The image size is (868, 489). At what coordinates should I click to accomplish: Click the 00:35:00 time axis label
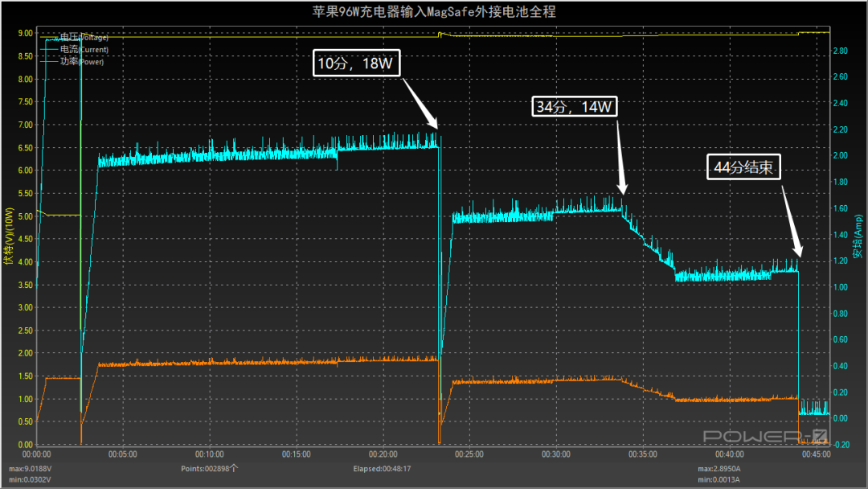pos(643,454)
